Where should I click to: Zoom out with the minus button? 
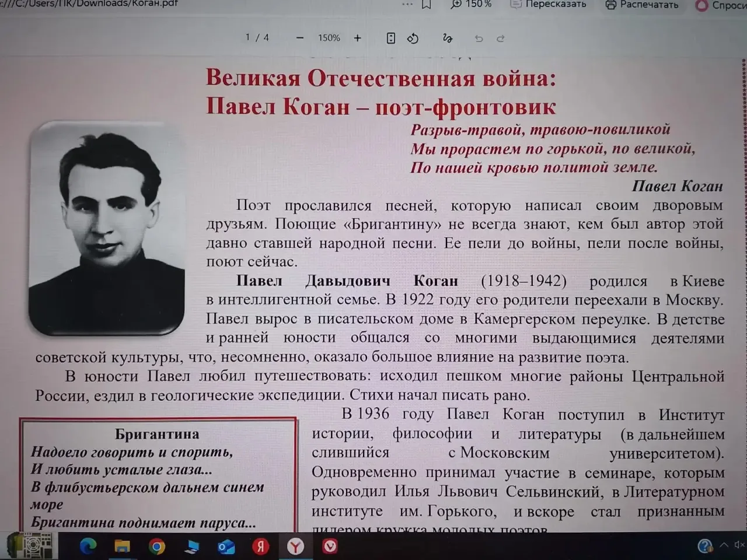point(300,38)
